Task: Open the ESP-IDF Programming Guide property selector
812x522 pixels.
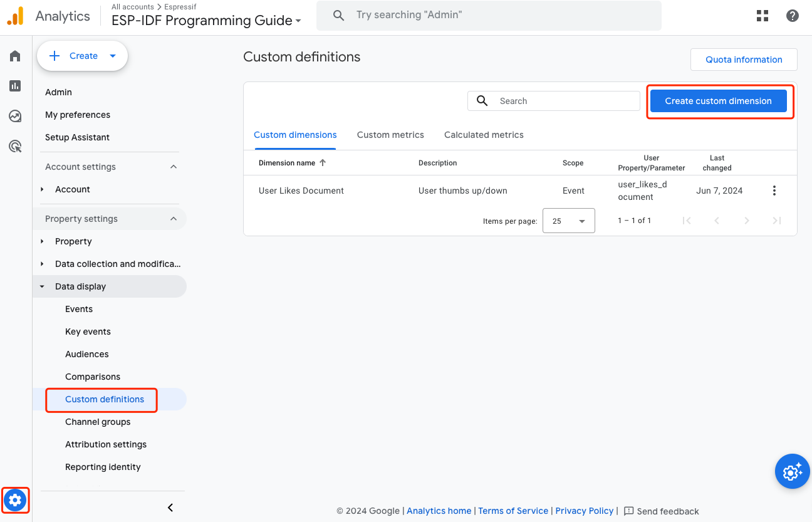Action: [206, 20]
